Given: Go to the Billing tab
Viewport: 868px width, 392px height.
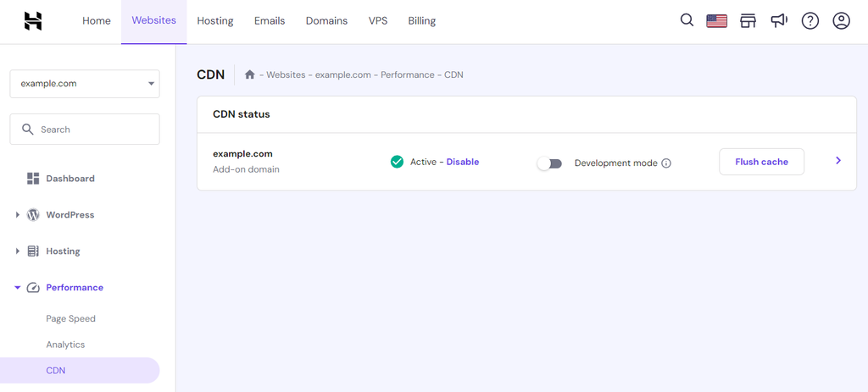Looking at the screenshot, I should pos(422,21).
